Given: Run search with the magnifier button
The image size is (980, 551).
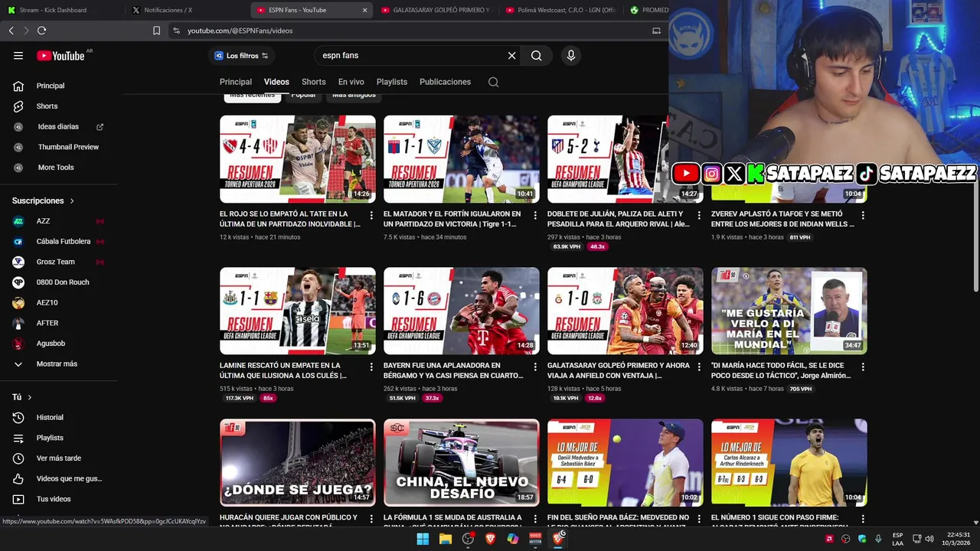Looking at the screenshot, I should point(536,55).
